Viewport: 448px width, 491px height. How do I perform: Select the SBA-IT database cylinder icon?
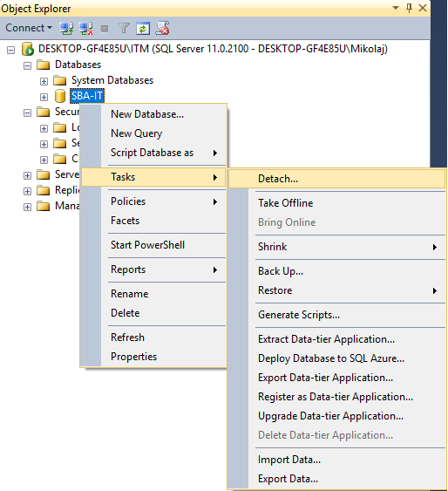click(x=60, y=96)
